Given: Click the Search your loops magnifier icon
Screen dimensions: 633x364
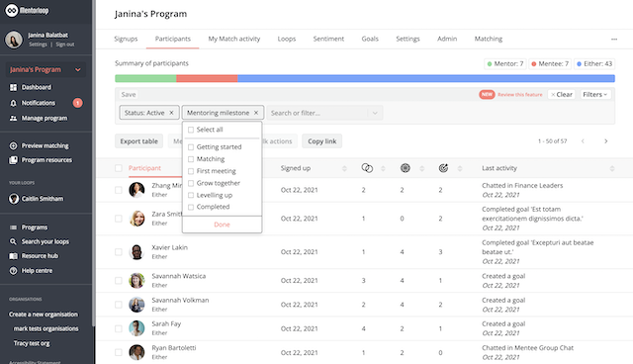Looking at the screenshot, I should click(x=13, y=241).
